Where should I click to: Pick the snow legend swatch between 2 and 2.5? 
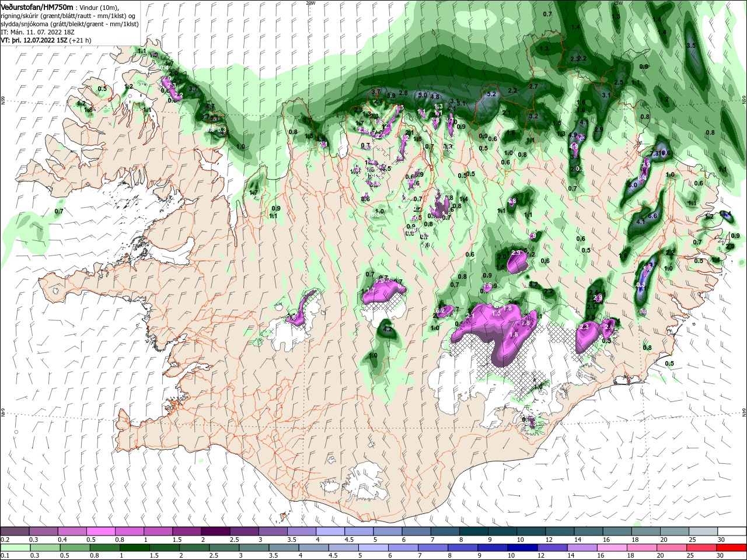tap(215, 531)
